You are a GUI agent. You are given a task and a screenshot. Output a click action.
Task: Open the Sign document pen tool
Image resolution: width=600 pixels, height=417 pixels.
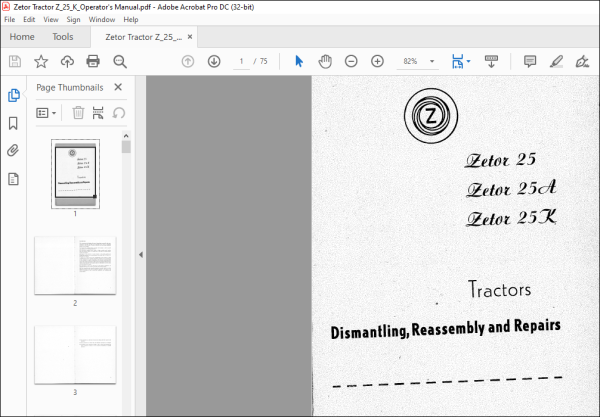[x=582, y=61]
